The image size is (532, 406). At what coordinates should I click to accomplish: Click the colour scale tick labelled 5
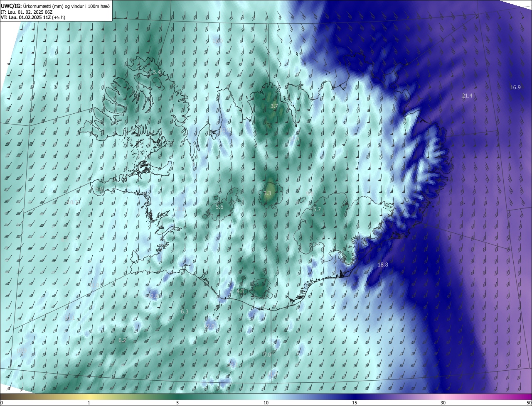click(x=177, y=403)
